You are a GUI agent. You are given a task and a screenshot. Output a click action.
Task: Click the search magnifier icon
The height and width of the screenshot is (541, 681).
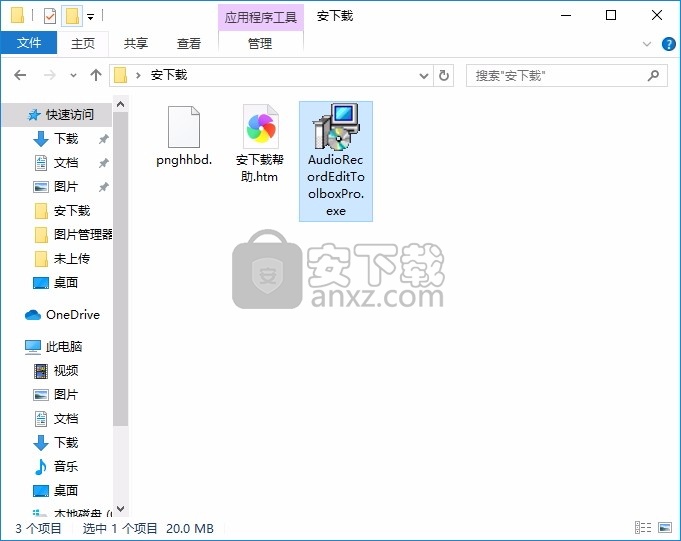653,76
